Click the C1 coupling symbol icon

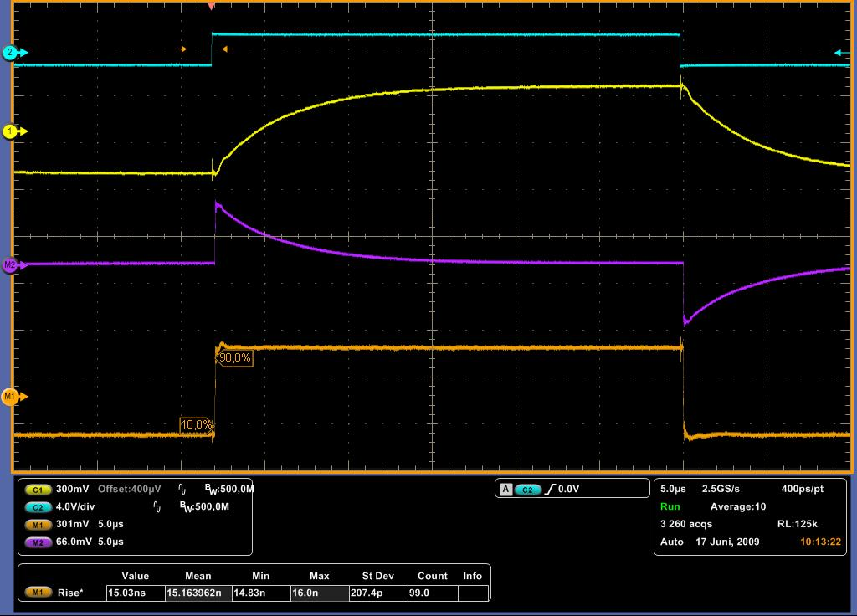tap(182, 489)
